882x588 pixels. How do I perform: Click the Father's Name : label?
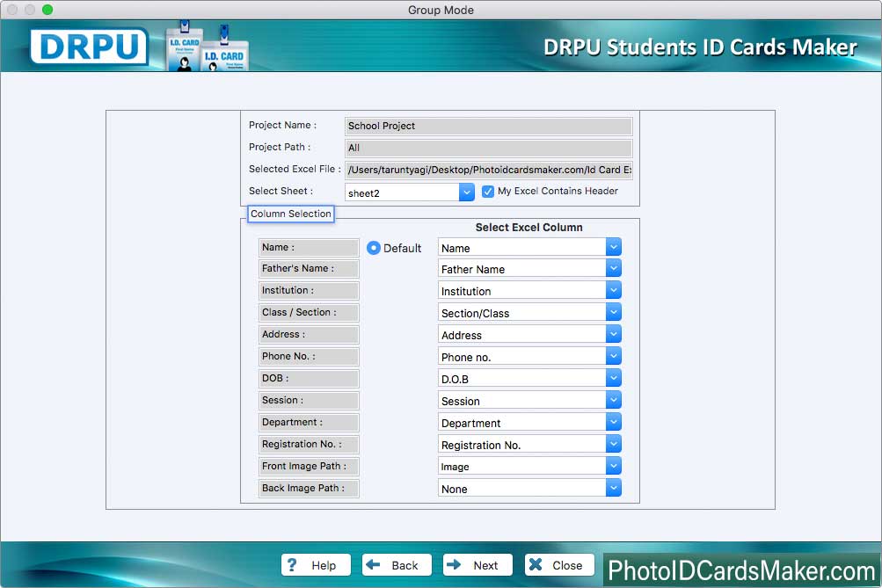[309, 269]
